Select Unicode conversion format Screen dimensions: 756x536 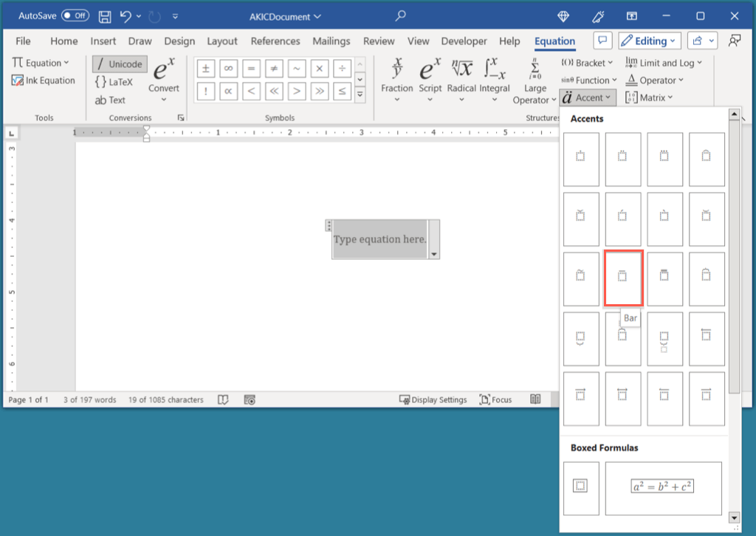(x=120, y=64)
